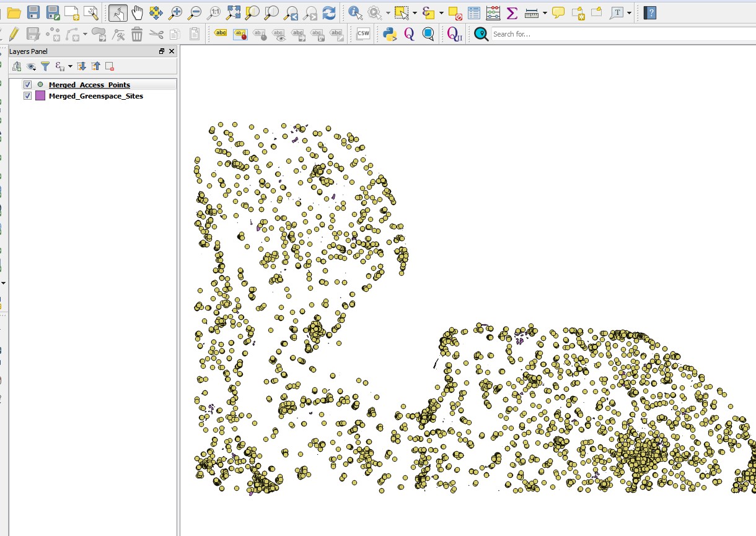
Task: Save the current project
Action: coord(33,12)
